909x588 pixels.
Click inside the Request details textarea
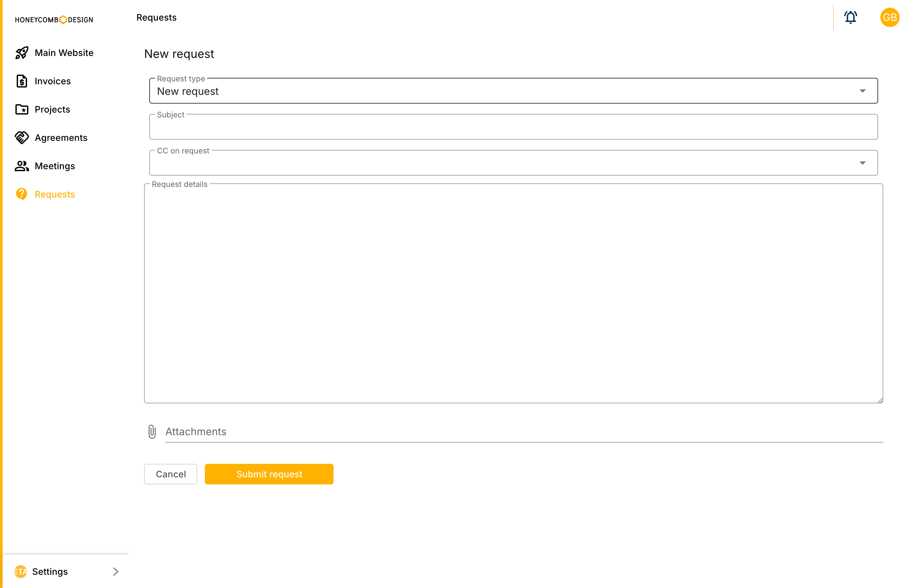513,293
